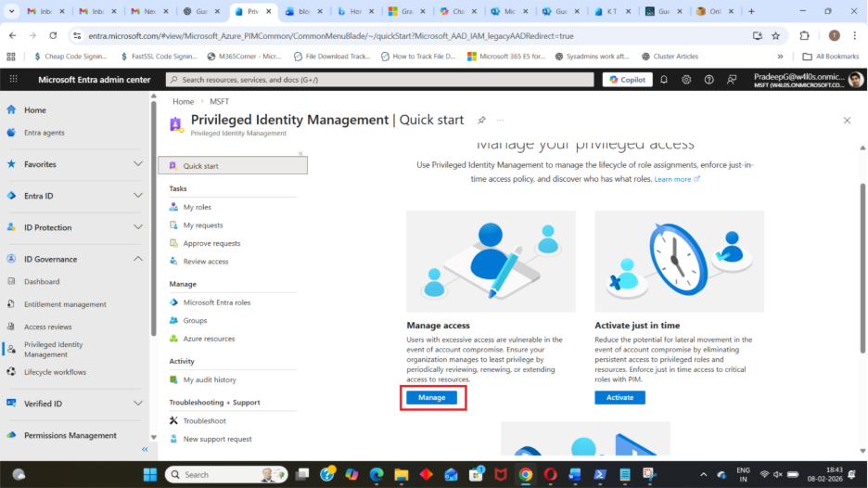Collapse the PIM menu with double chevron
The height and width of the screenshot is (488, 868).
tap(300, 153)
